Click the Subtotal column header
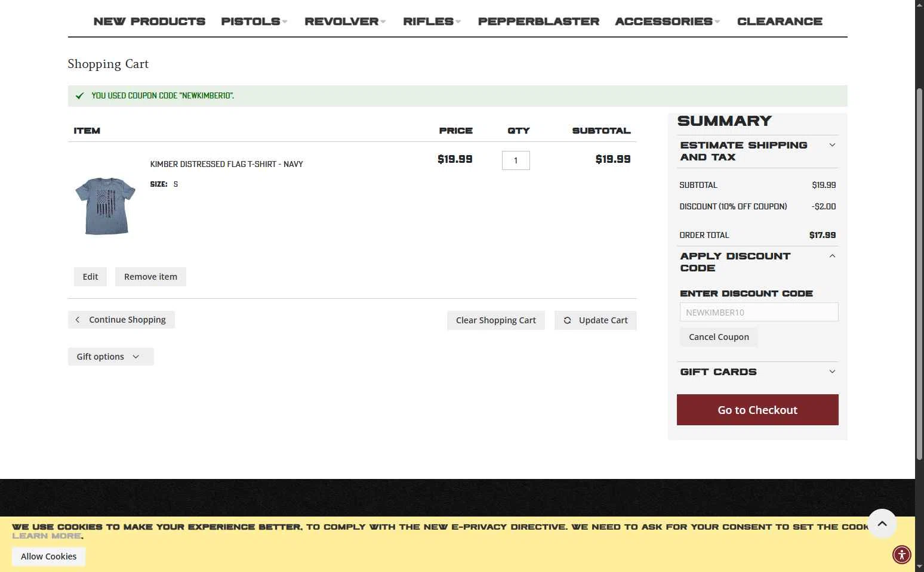The height and width of the screenshot is (572, 924). click(601, 131)
